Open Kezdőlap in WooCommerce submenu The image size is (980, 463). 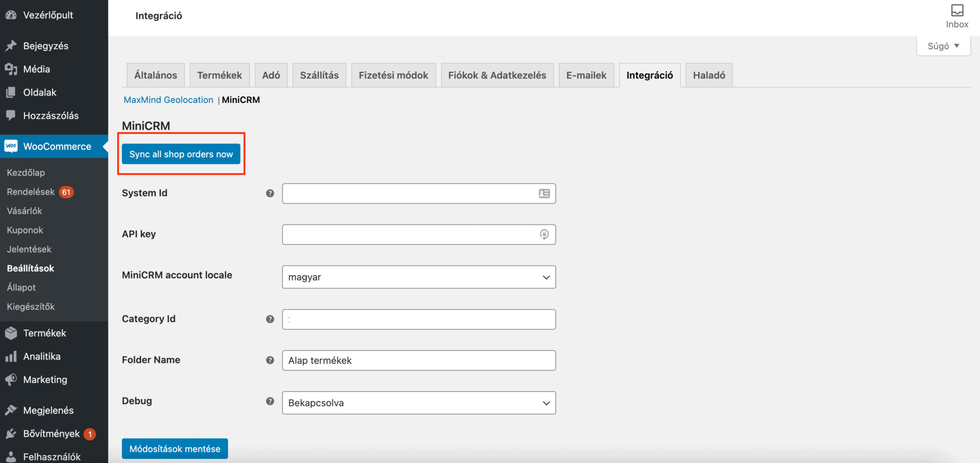[x=26, y=173]
